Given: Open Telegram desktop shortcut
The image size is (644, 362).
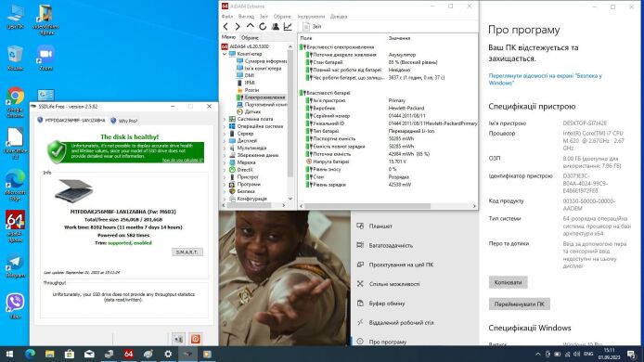Looking at the screenshot, I should 15,266.
